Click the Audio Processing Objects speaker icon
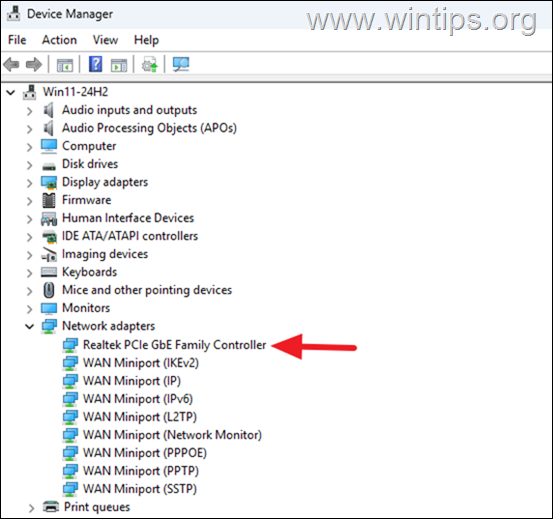 (49, 128)
